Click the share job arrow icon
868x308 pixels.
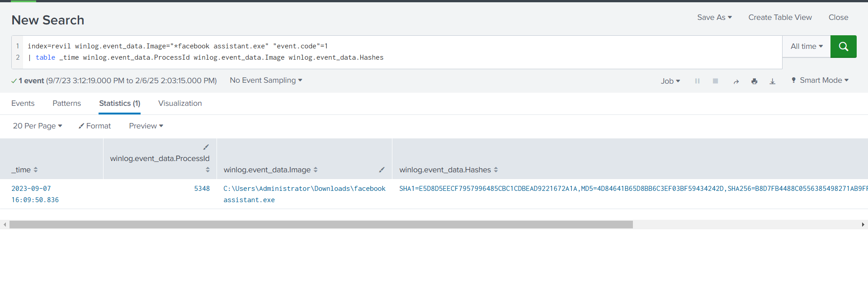736,81
